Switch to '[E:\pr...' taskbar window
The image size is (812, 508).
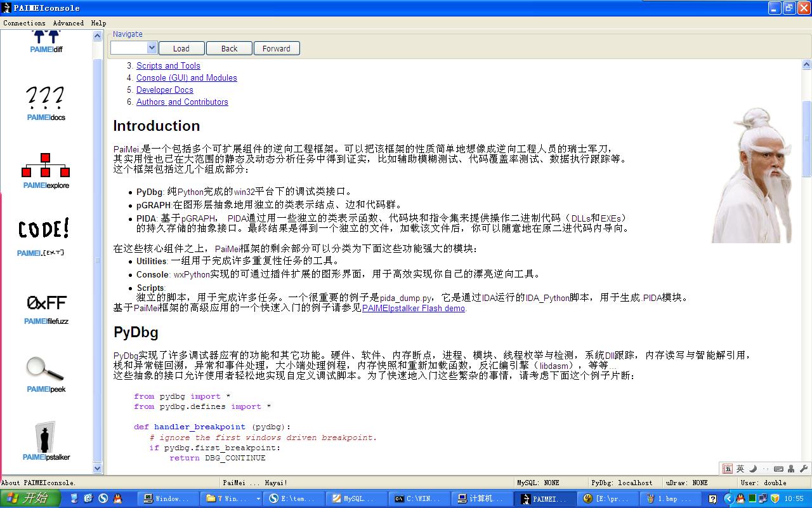(607, 499)
